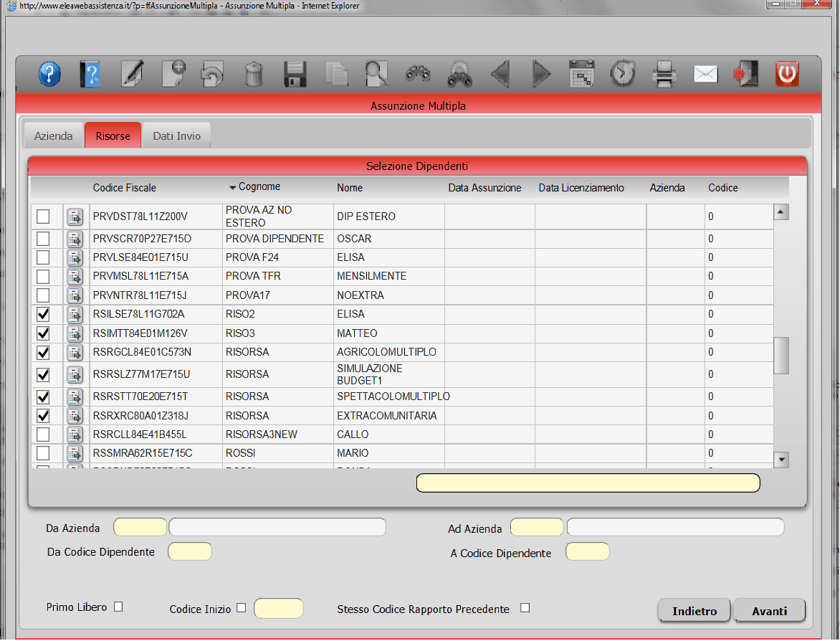Click the magnifier search icon
This screenshot has height=641, width=840.
pyautogui.click(x=377, y=74)
